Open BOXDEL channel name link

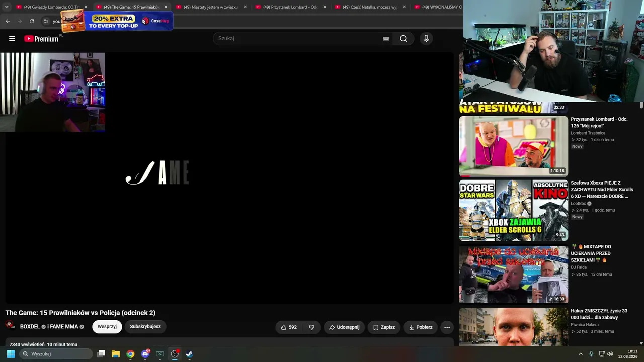click(30, 327)
